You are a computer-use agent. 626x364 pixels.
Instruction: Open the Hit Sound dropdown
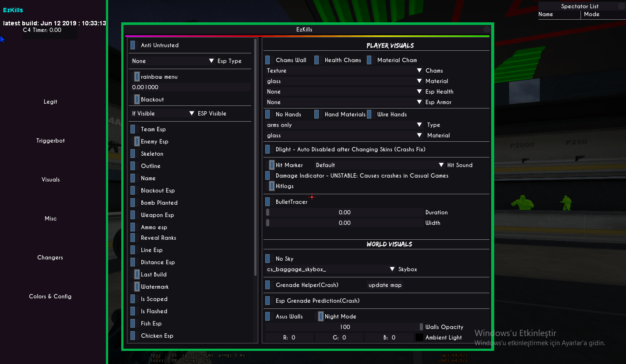[x=380, y=165]
